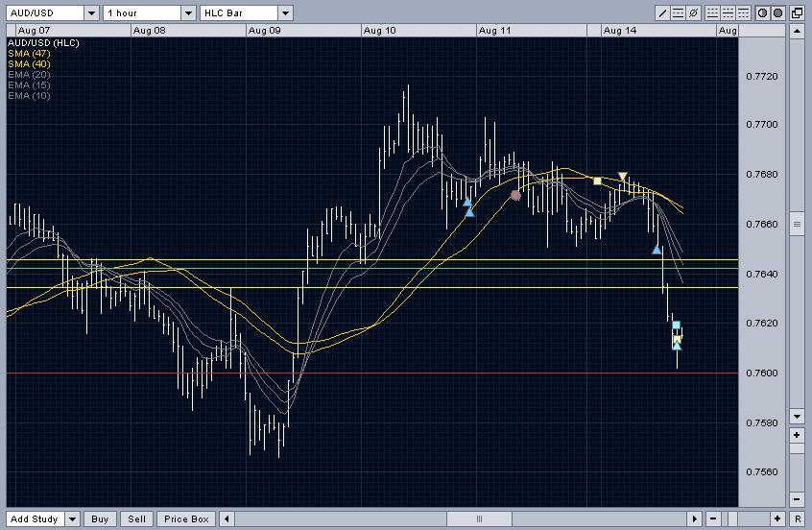Click the vertical scrollbar down arrow
The height and width of the screenshot is (530, 812).
[797, 416]
